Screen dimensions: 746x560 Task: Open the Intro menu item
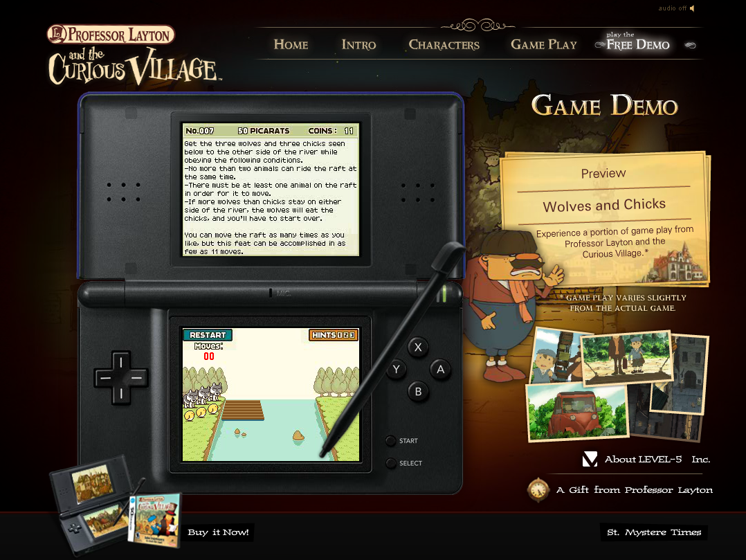(x=358, y=45)
